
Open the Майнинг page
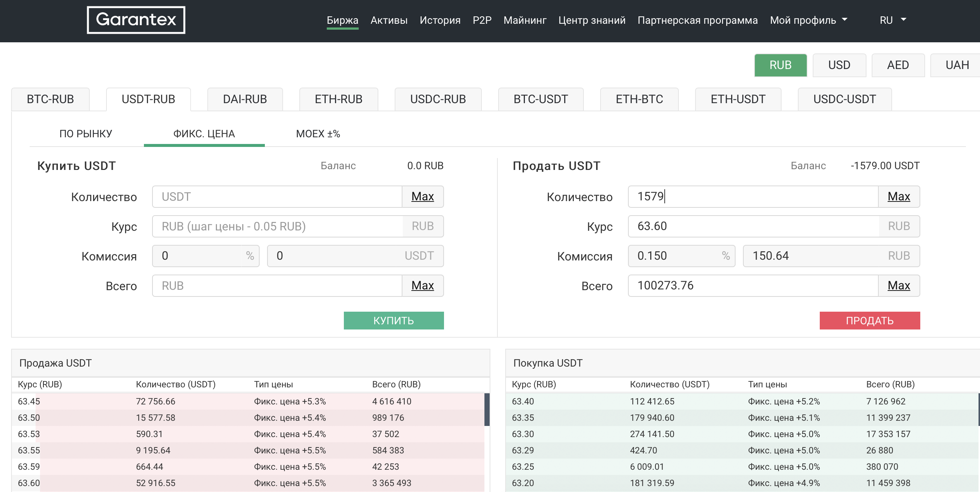(x=524, y=20)
